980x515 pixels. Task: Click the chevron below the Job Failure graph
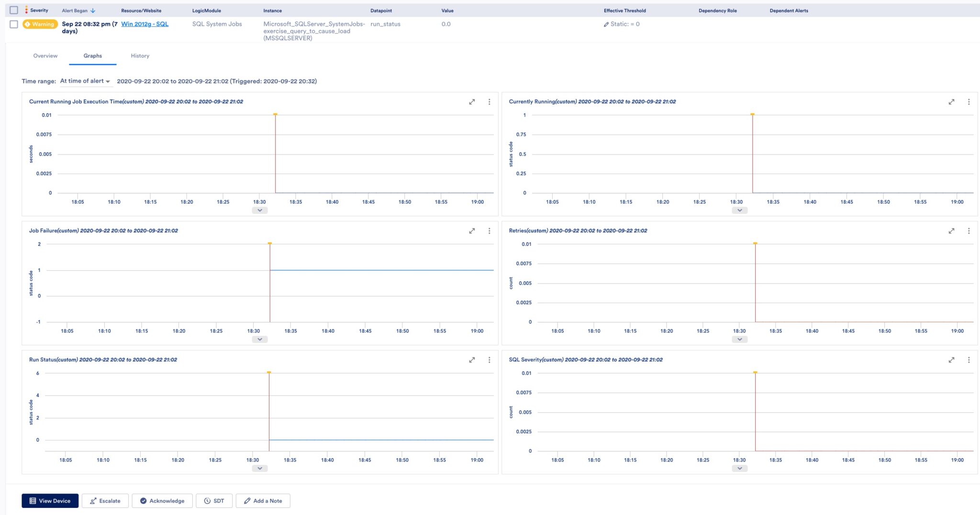point(260,339)
